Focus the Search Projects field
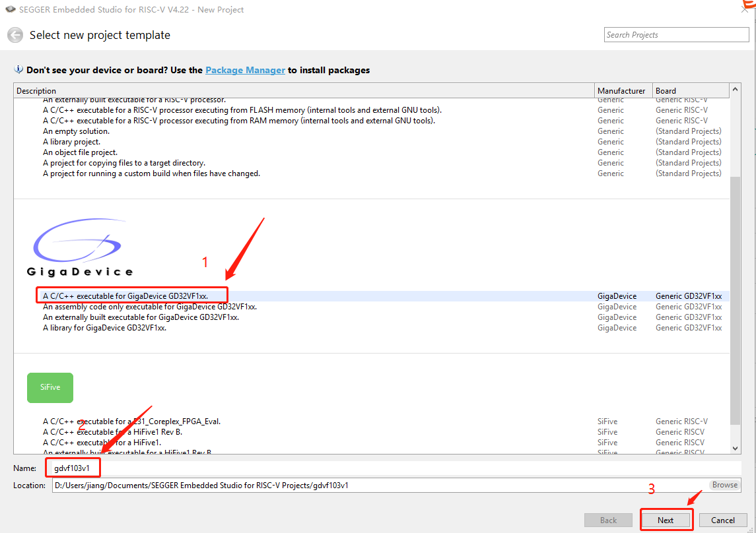Image resolution: width=756 pixels, height=533 pixels. point(677,35)
